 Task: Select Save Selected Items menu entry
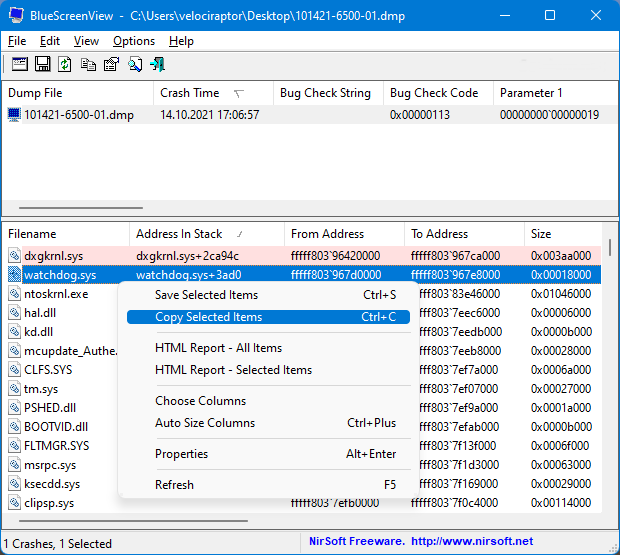206,295
